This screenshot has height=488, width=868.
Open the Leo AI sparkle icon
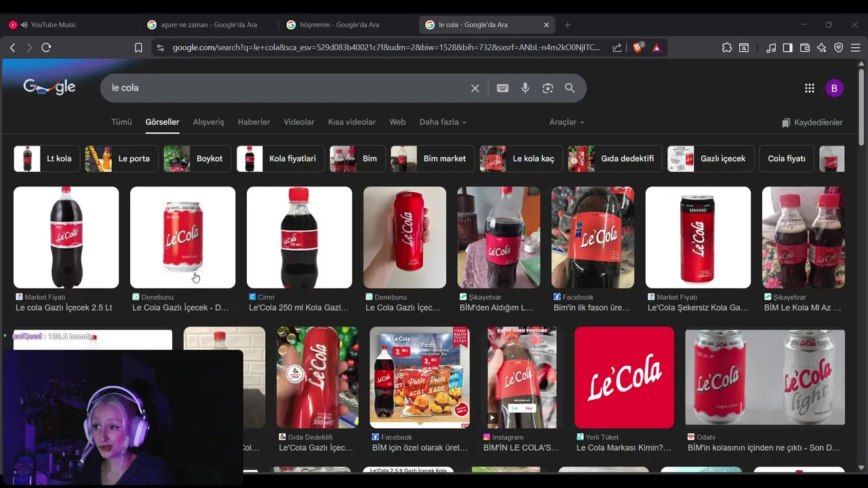point(822,47)
